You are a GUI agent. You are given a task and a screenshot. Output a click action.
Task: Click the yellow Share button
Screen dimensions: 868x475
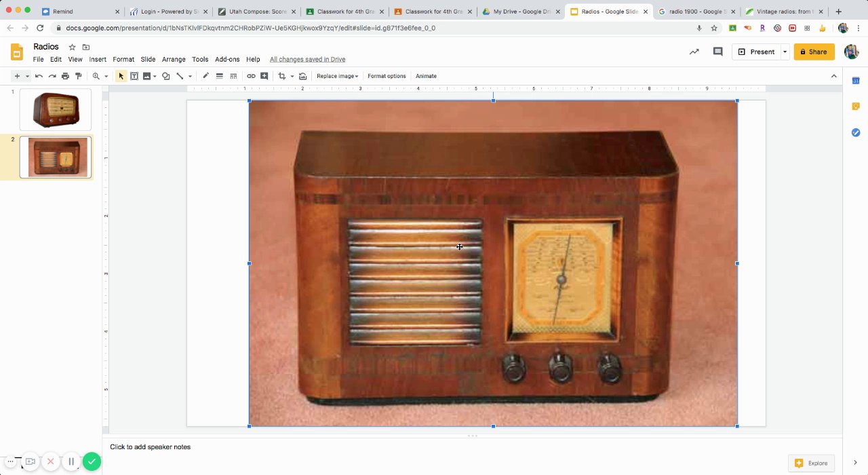click(x=814, y=52)
